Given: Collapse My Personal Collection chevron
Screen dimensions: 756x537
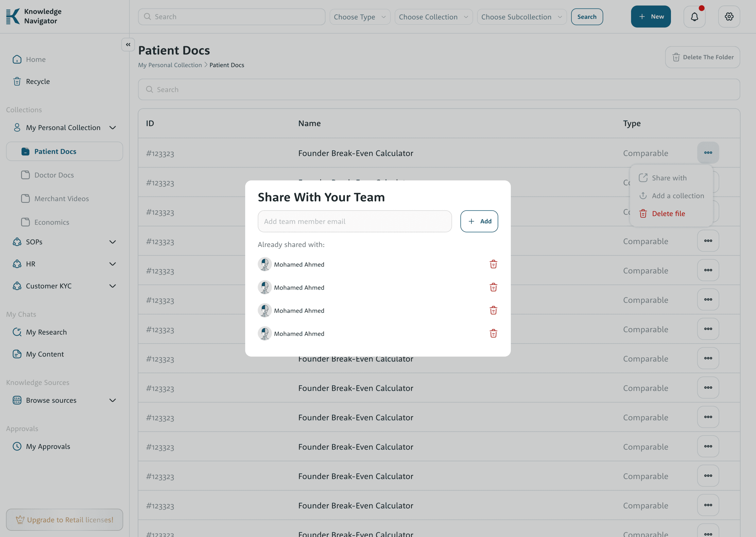Looking at the screenshot, I should [x=113, y=128].
